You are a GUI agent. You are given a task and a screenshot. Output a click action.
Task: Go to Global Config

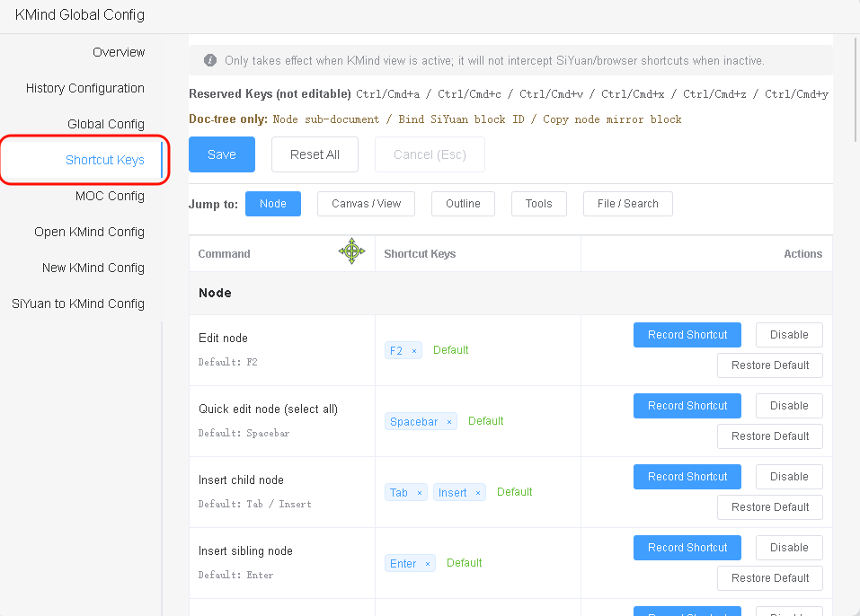pyautogui.click(x=106, y=124)
